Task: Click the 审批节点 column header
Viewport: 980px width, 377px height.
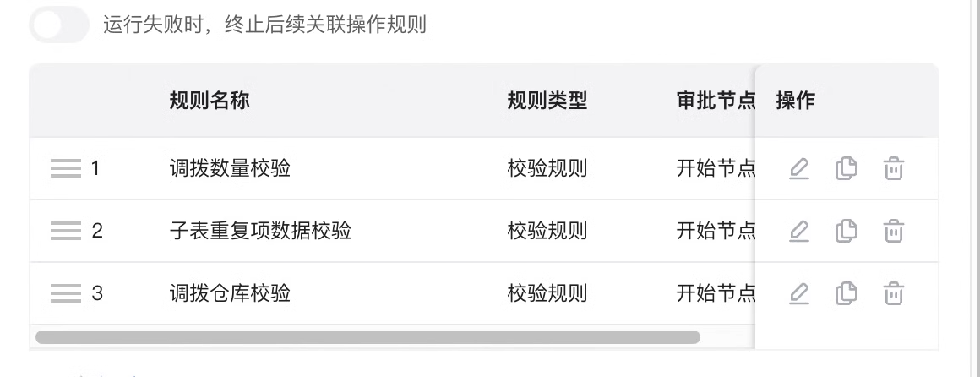Action: pyautogui.click(x=716, y=100)
